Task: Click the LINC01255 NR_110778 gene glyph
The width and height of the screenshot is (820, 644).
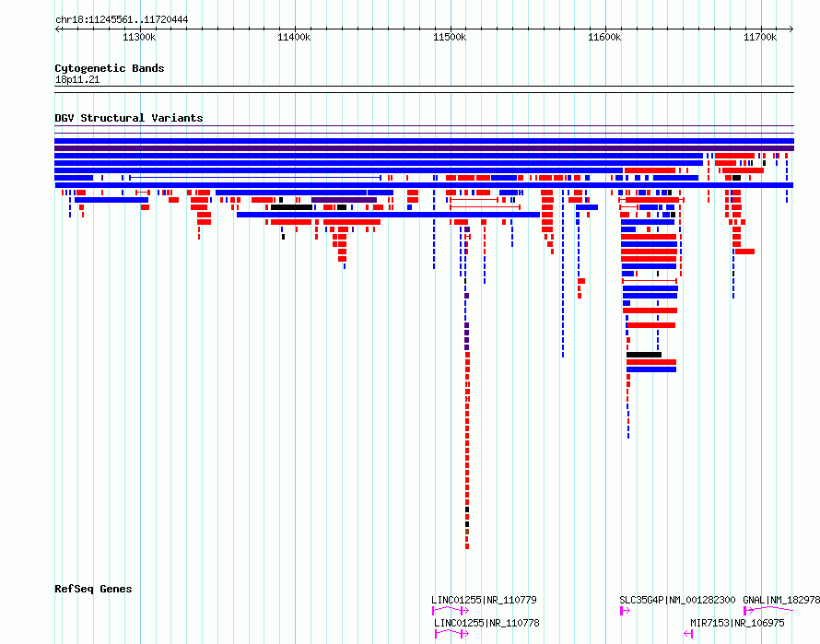Action: 451,634
